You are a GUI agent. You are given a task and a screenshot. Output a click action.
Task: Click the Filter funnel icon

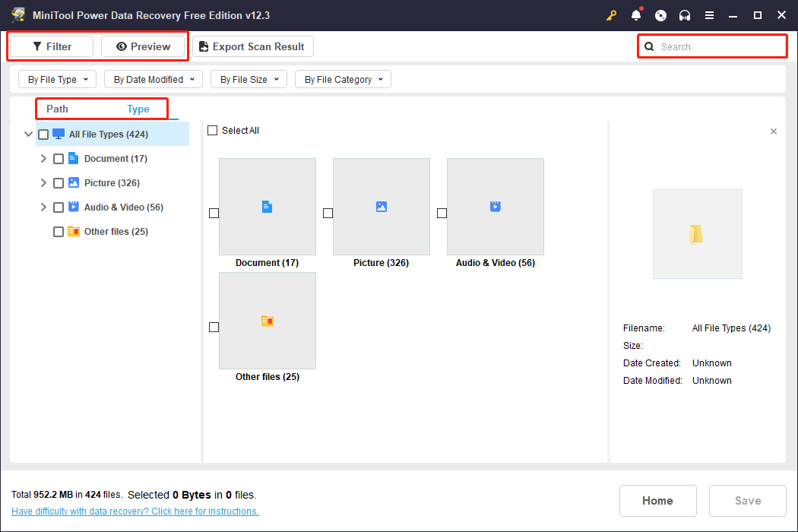(x=36, y=46)
